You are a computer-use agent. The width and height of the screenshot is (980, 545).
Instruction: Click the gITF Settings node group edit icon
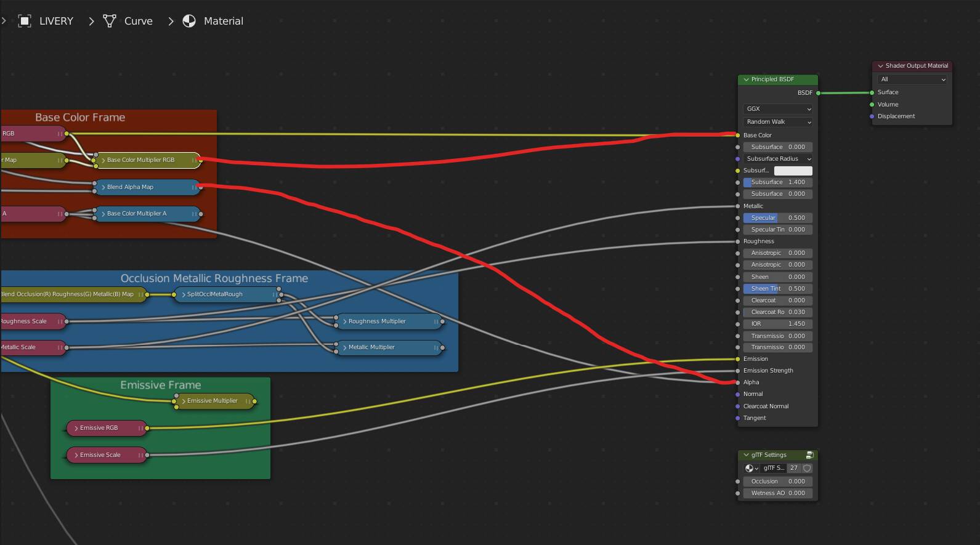coord(809,455)
